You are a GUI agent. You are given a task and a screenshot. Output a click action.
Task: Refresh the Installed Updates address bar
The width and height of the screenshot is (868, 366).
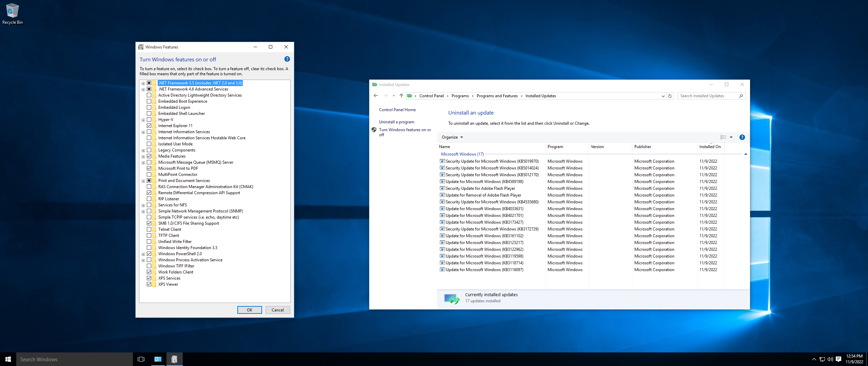point(670,96)
